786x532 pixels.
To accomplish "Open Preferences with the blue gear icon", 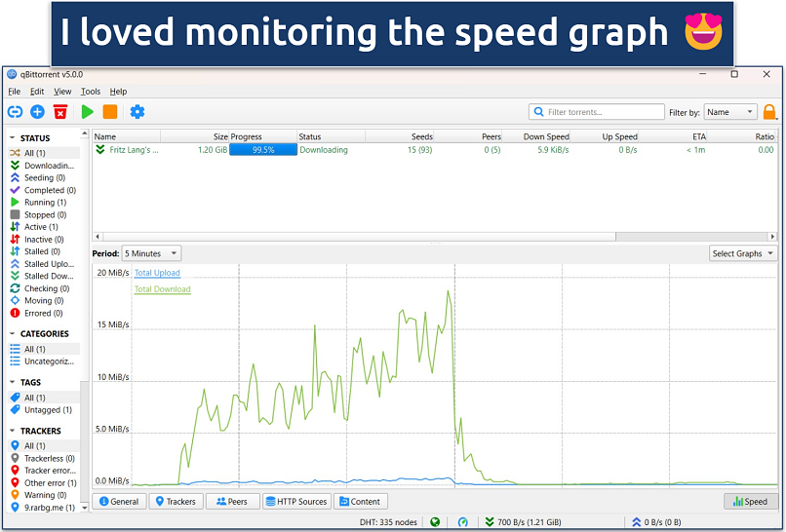I will (137, 112).
